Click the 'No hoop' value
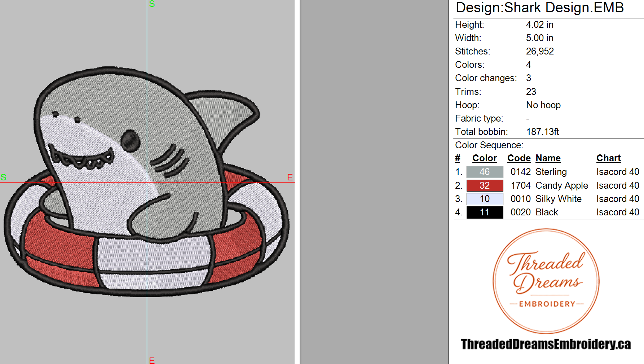 (543, 105)
